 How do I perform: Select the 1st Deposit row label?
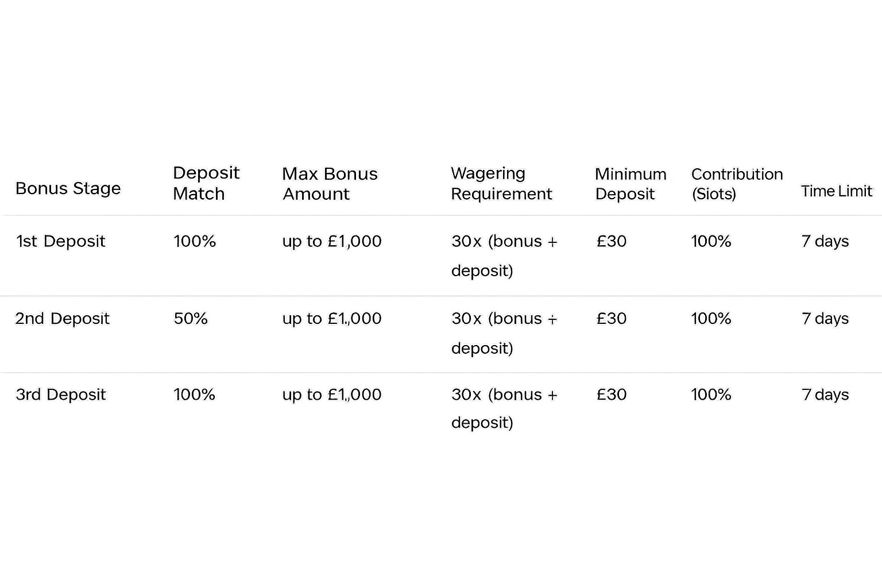(x=60, y=241)
